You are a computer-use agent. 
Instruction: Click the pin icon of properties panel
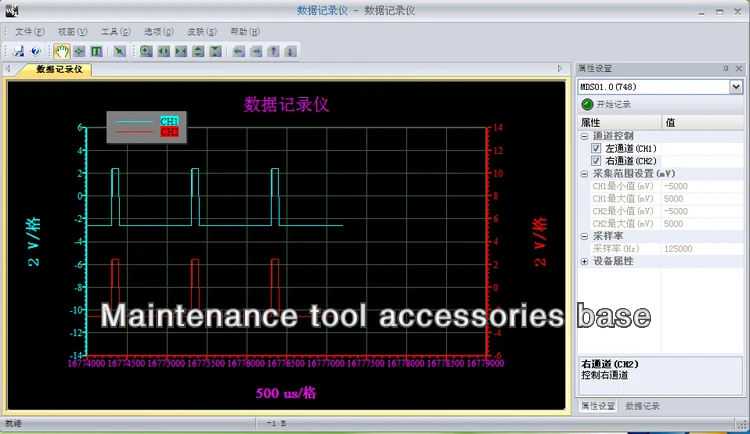(726, 69)
